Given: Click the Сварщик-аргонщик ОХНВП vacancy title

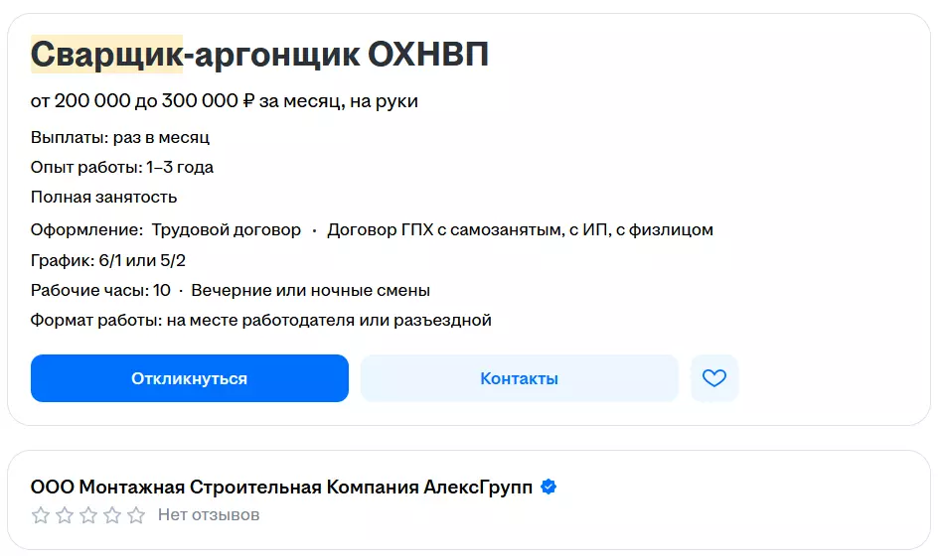Looking at the screenshot, I should click(x=259, y=55).
